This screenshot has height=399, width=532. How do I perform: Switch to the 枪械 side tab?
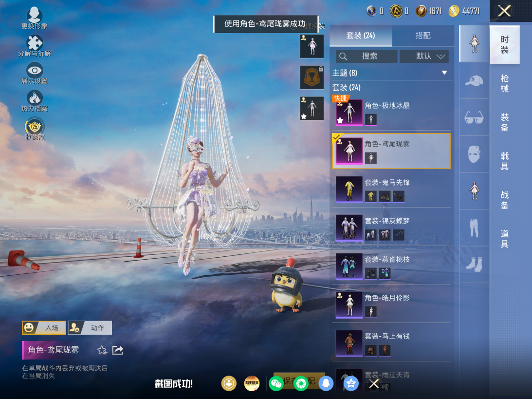(x=505, y=83)
